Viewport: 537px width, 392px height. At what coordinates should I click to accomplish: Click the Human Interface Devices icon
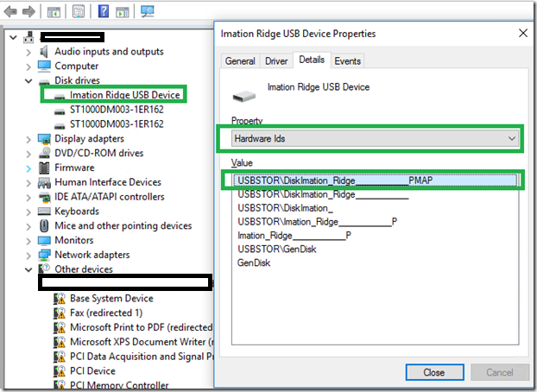[44, 183]
